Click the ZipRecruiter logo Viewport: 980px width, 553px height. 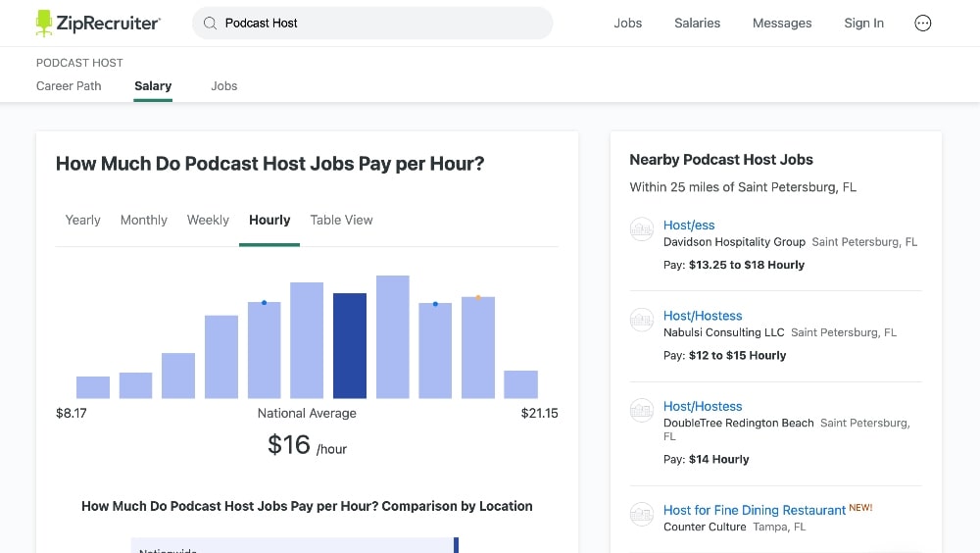click(x=98, y=24)
